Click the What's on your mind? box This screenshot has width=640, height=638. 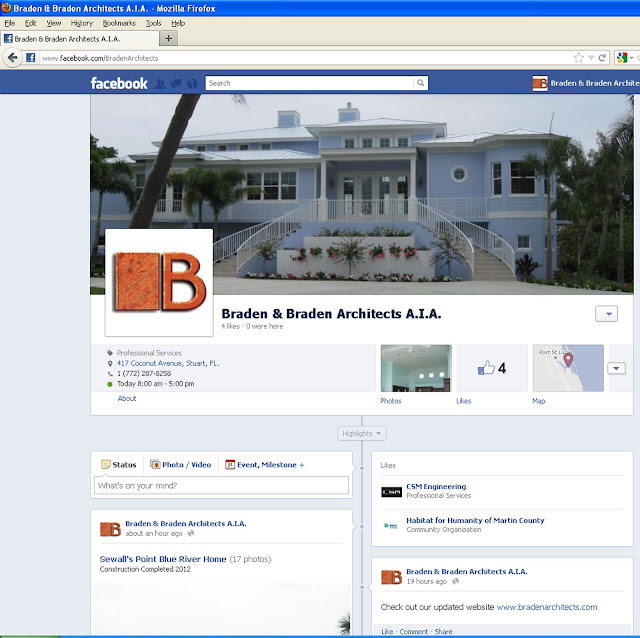(x=221, y=486)
